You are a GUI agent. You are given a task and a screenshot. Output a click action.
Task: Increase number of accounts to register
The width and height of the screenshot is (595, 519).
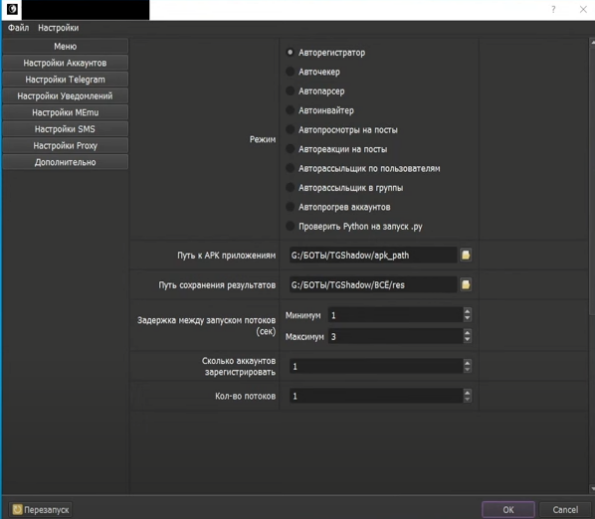pos(467,363)
